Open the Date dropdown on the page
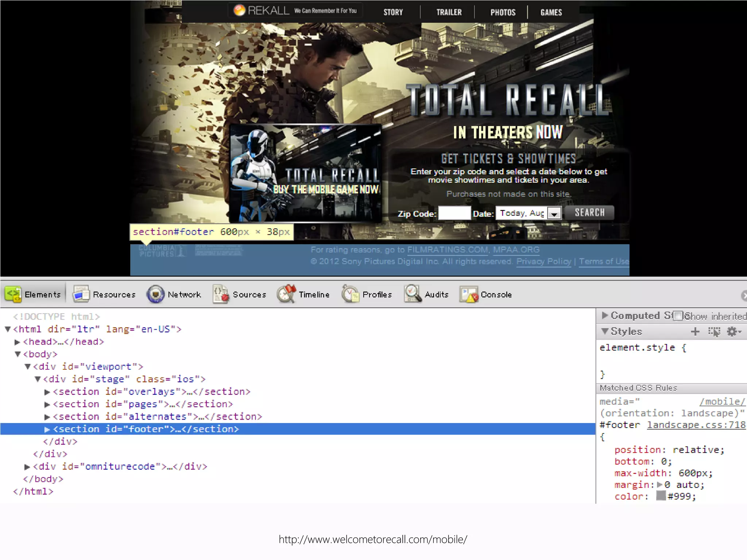This screenshot has height=560, width=747. point(529,213)
